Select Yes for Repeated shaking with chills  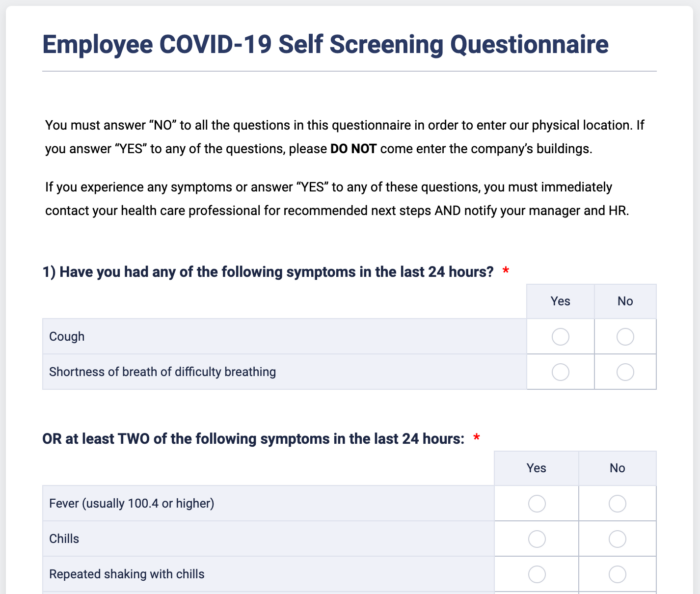point(537,574)
